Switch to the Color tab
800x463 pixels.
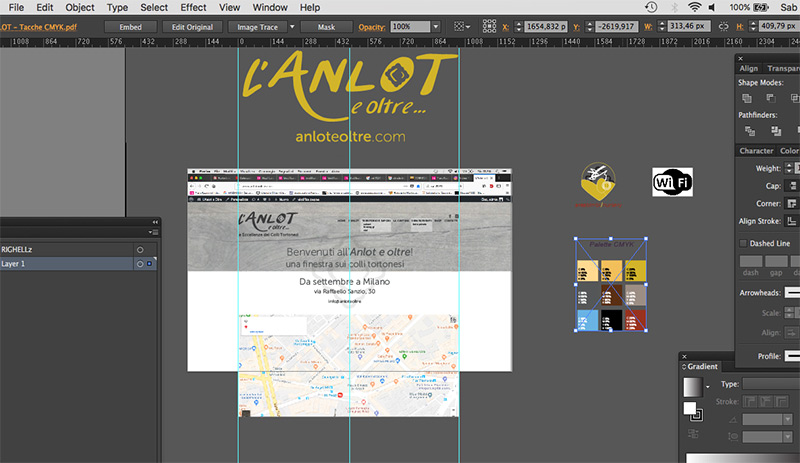point(789,151)
